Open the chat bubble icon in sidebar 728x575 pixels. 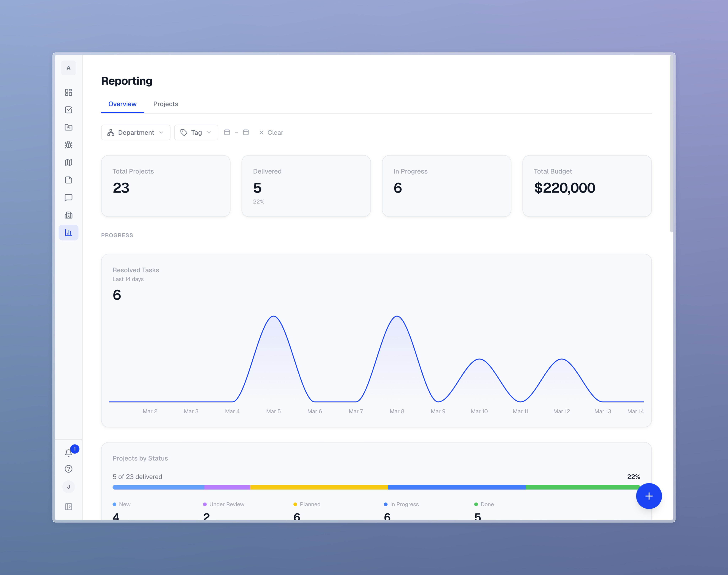coord(69,198)
